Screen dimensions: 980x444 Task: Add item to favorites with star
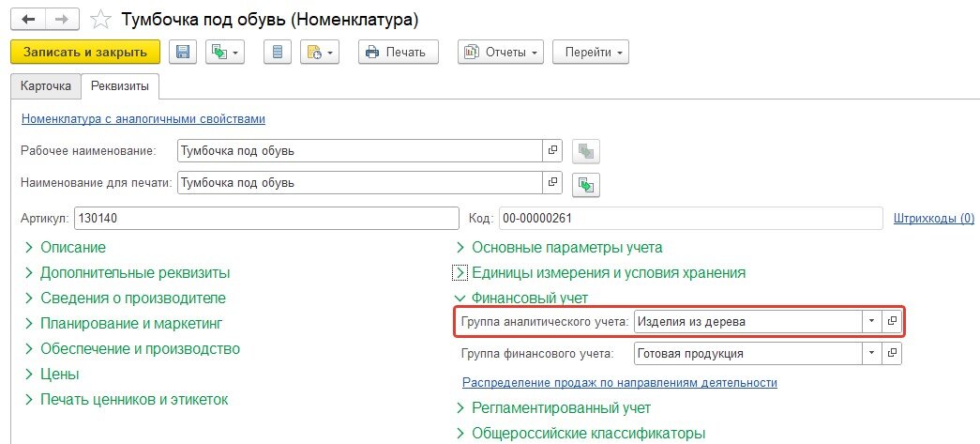coord(100,20)
